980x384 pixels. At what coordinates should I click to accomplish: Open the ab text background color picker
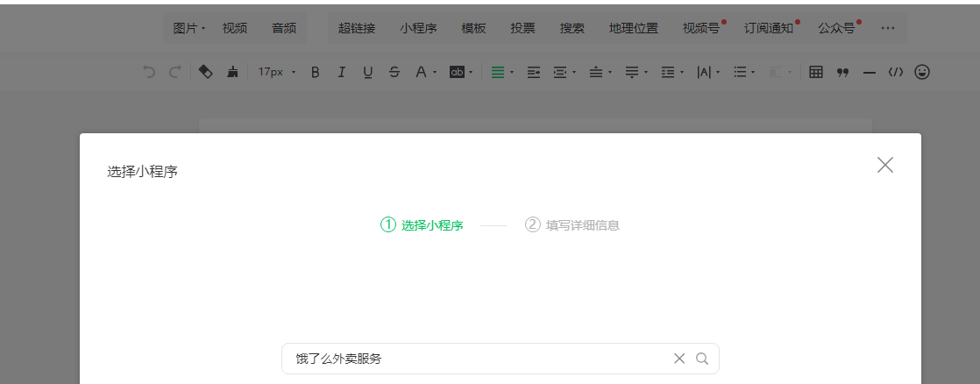click(461, 72)
